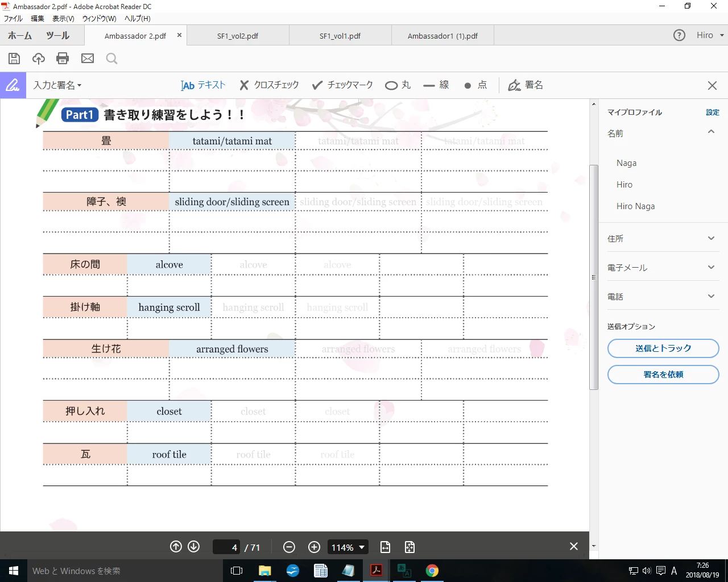Image resolution: width=728 pixels, height=582 pixels.
Task: Switch to the ツール tab
Action: point(58,35)
